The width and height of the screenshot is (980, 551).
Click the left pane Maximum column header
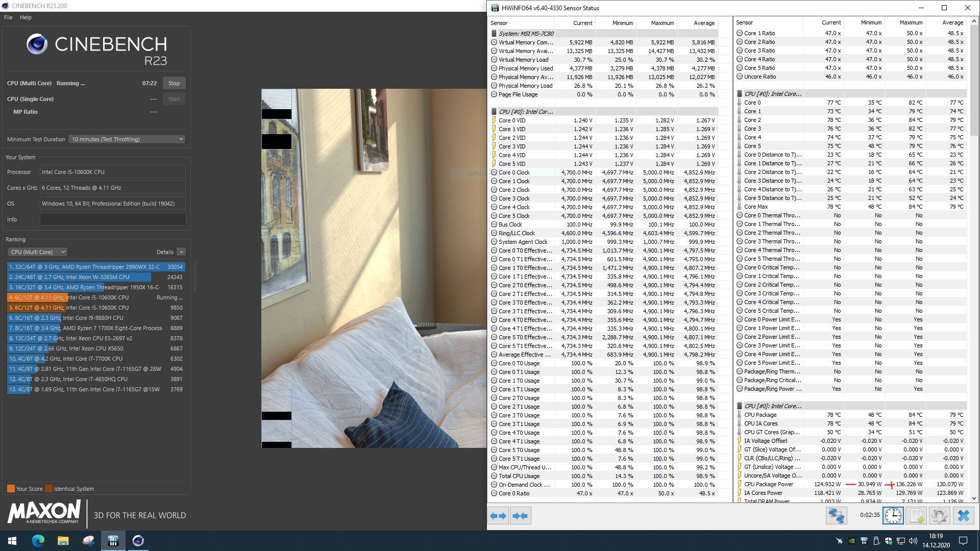[656, 23]
